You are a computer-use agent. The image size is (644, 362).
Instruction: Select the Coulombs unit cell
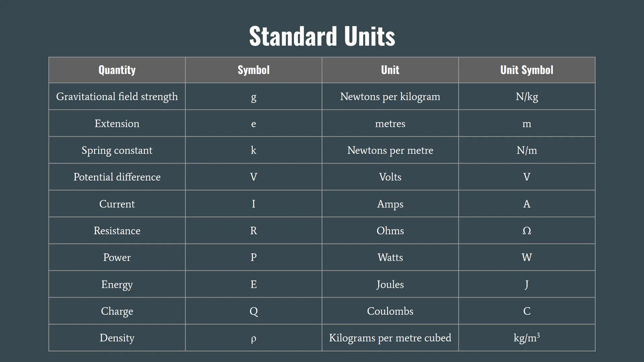tap(390, 311)
